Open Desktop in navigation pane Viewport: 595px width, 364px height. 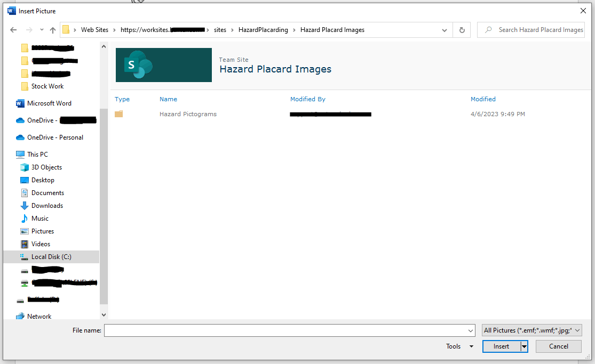[x=43, y=181]
